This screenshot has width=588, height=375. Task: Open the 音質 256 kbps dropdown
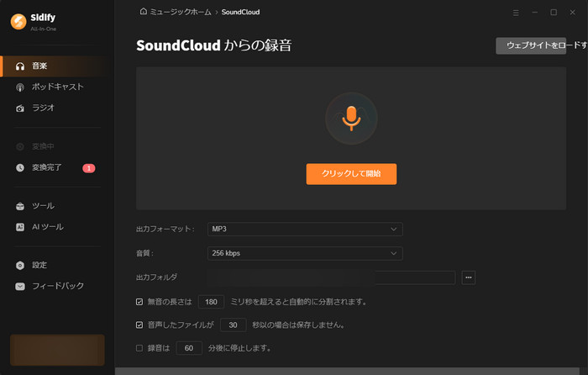coord(305,253)
